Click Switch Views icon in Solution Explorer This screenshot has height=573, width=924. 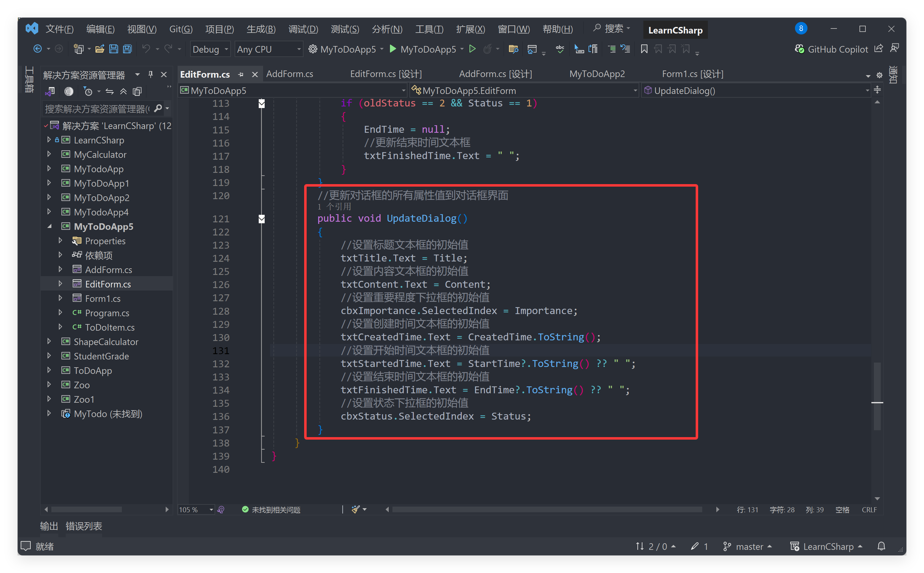tap(50, 91)
